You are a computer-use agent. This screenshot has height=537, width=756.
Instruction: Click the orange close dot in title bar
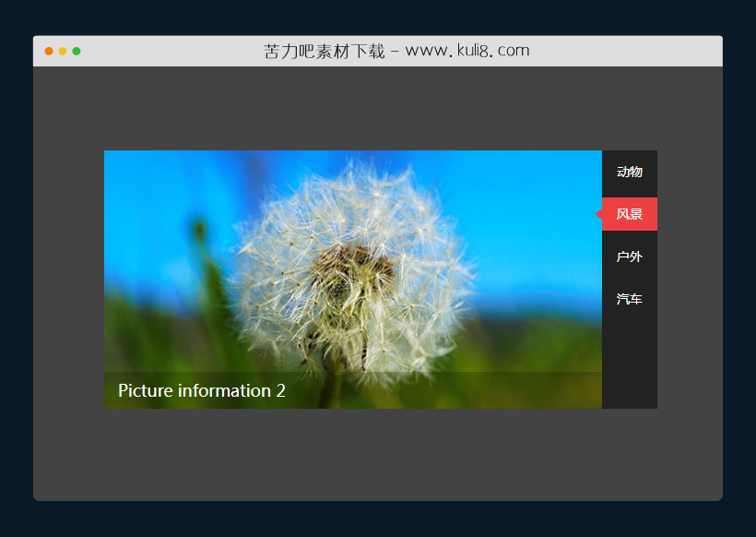[x=49, y=51]
